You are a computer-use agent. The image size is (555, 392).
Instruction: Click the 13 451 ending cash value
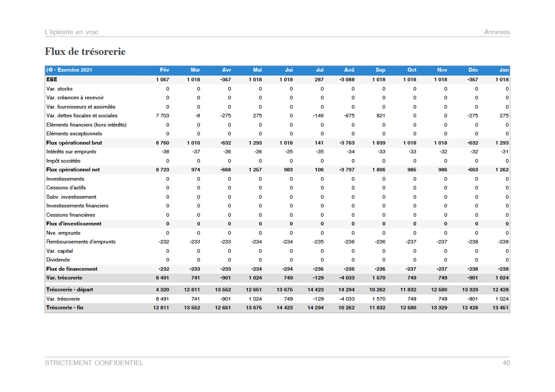click(500, 308)
